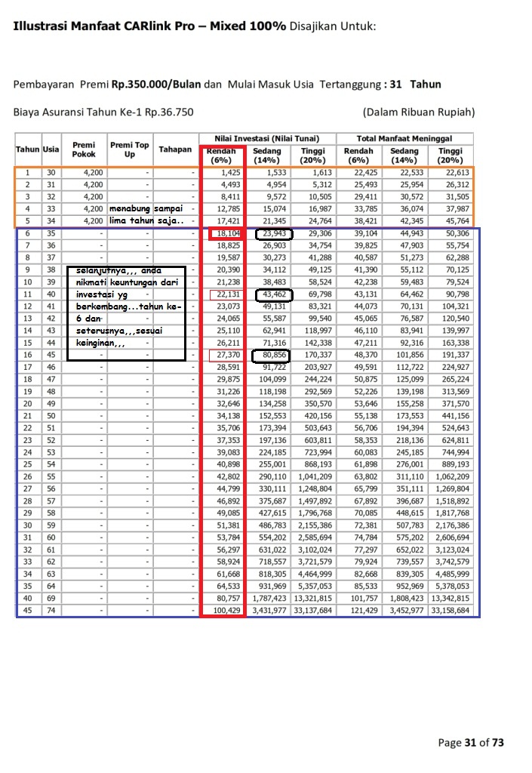Click value 22,425 in year 1 row
The width and height of the screenshot is (532, 773).
[365, 173]
